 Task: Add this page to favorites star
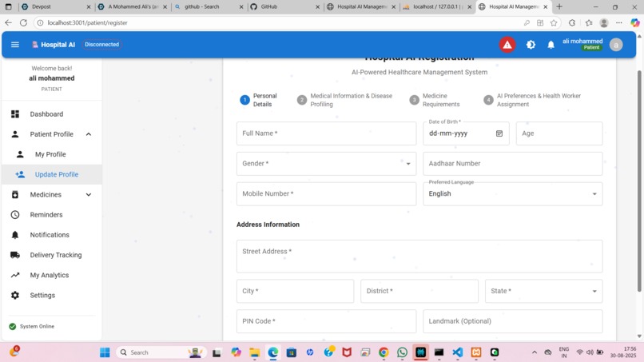[x=554, y=22]
